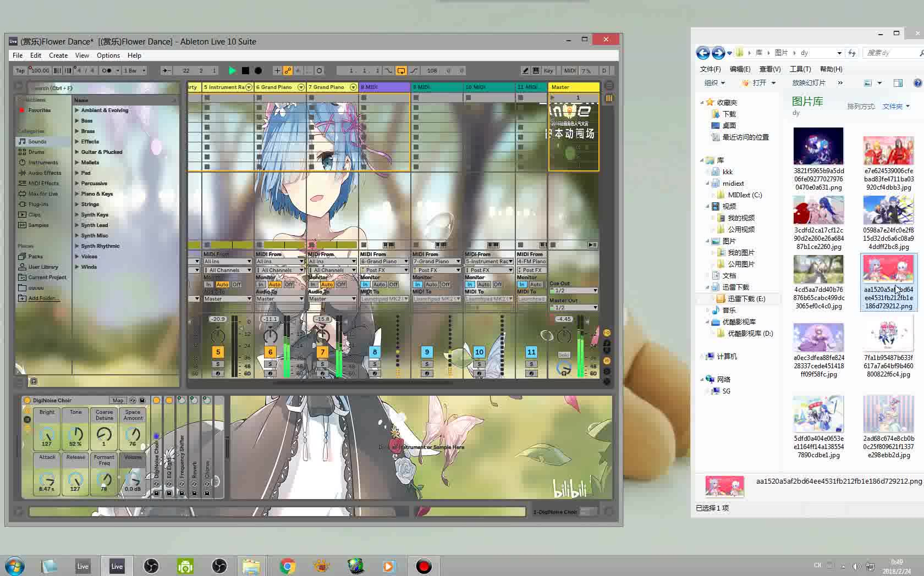924x576 pixels.
Task: Click 放映幻灯片 slideshow button
Action: click(809, 82)
